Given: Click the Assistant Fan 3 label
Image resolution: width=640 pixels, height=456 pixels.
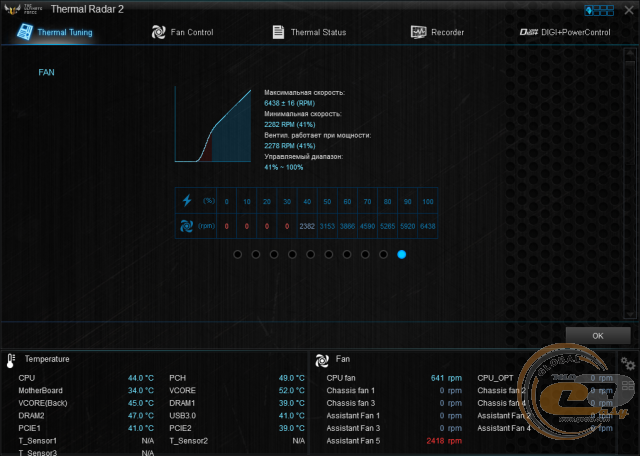Looking at the screenshot, I should click(353, 428).
